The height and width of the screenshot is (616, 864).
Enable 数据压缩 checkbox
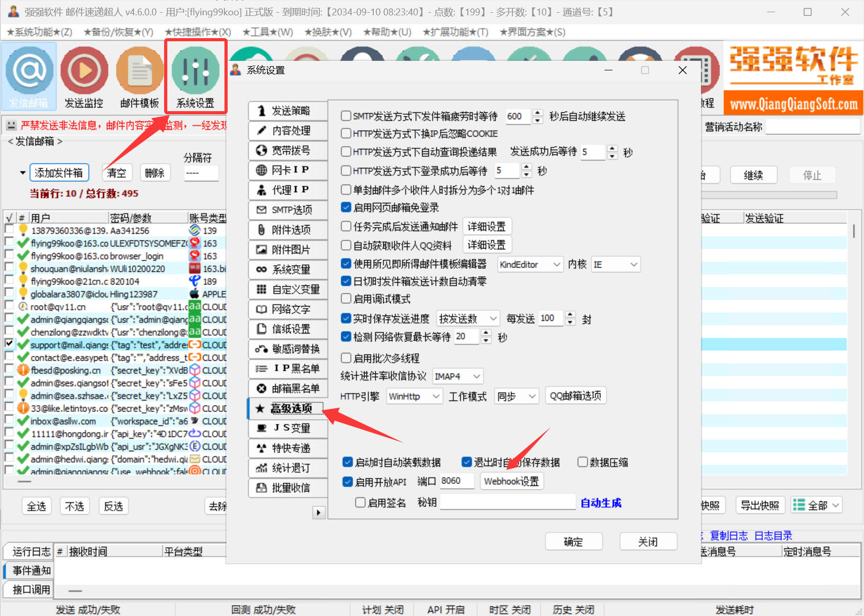(x=582, y=462)
